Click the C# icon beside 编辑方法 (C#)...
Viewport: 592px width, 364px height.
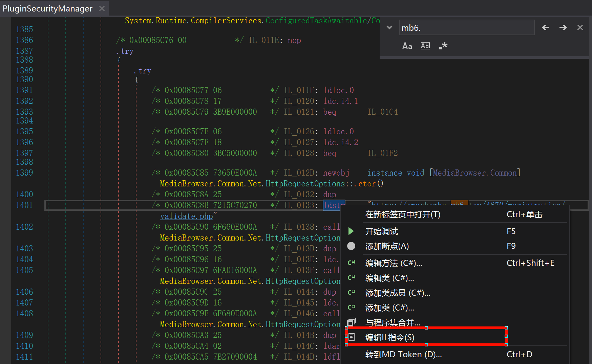coord(352,263)
